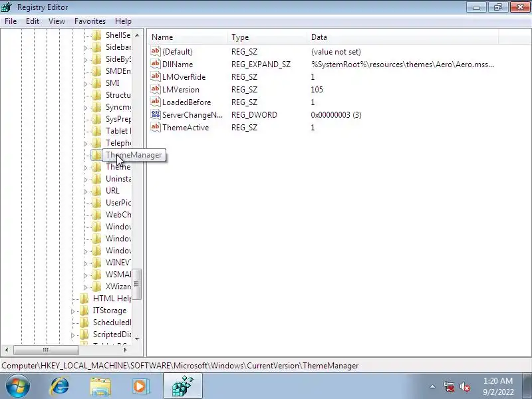
Task: Sort values by the Data column header
Action: coord(403,37)
